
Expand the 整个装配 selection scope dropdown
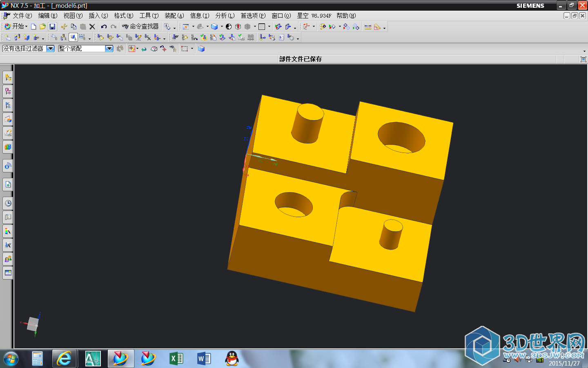[109, 49]
